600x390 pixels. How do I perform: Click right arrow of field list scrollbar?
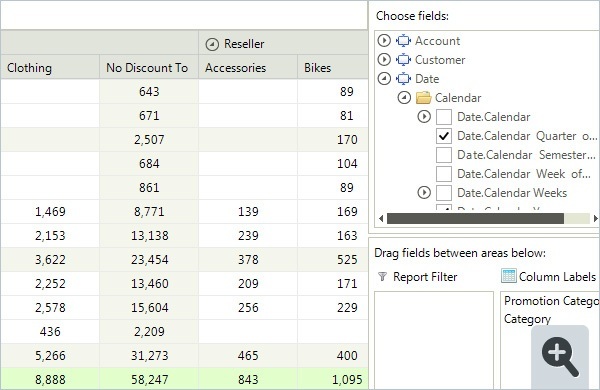(595, 219)
